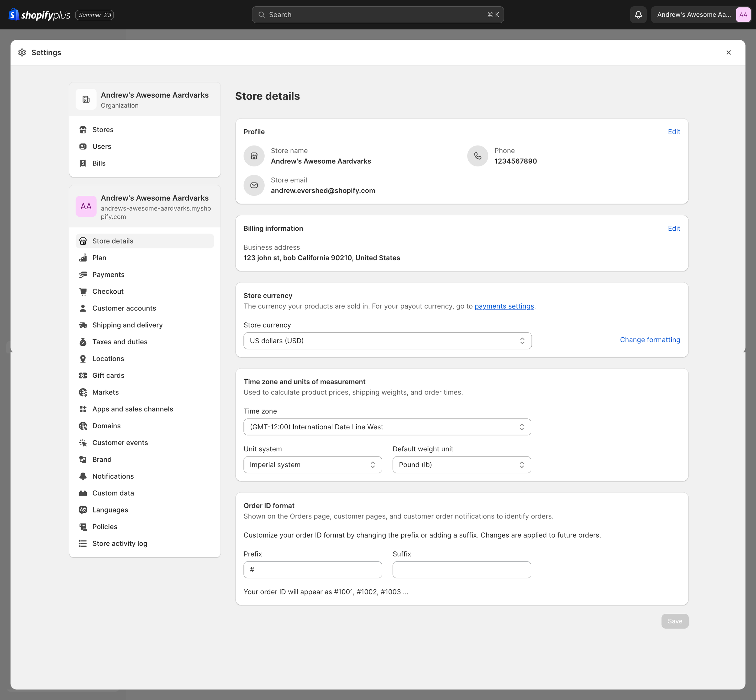This screenshot has width=756, height=700.
Task: Click the Shipping and delivery truck icon
Action: point(83,325)
